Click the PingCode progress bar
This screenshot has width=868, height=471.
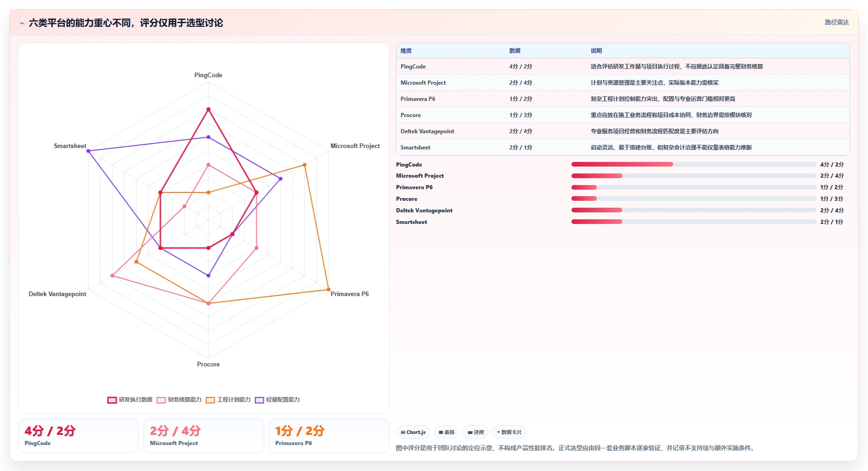694,164
